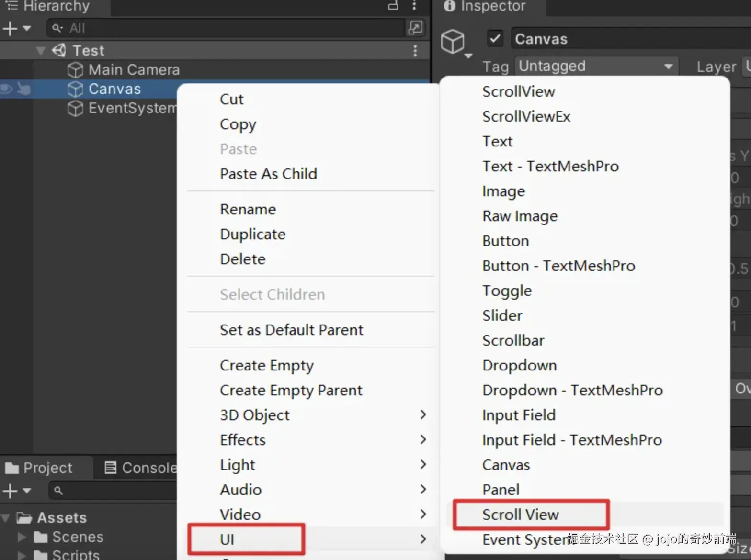The height and width of the screenshot is (560, 751).
Task: Collapse the Test scene foldout arrow
Action: pos(41,50)
